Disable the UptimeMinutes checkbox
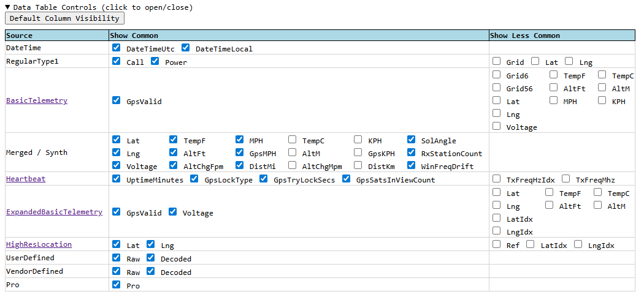 (x=117, y=179)
